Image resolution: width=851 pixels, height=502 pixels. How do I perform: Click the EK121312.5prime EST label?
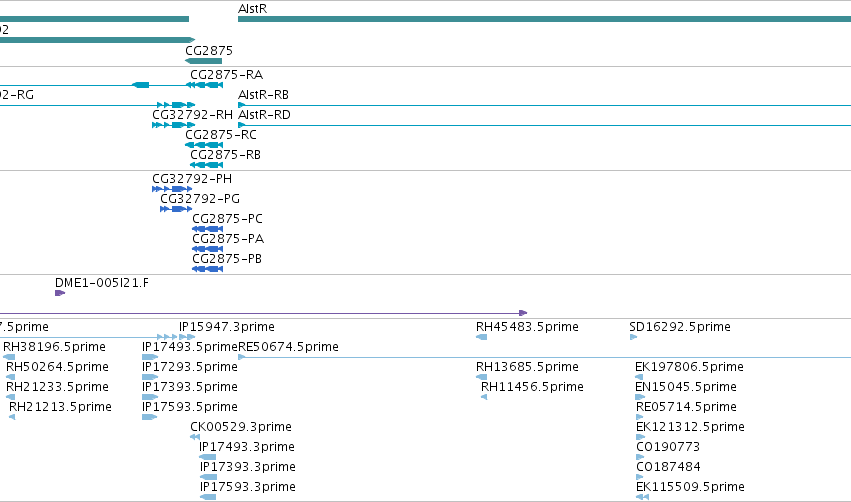[690, 427]
